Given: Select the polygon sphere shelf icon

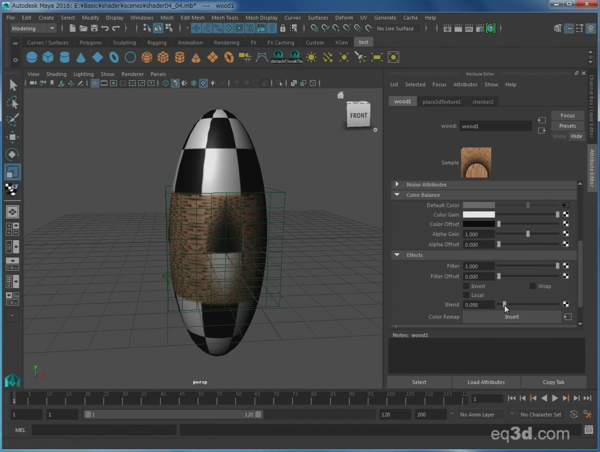Looking at the screenshot, I should (32, 58).
